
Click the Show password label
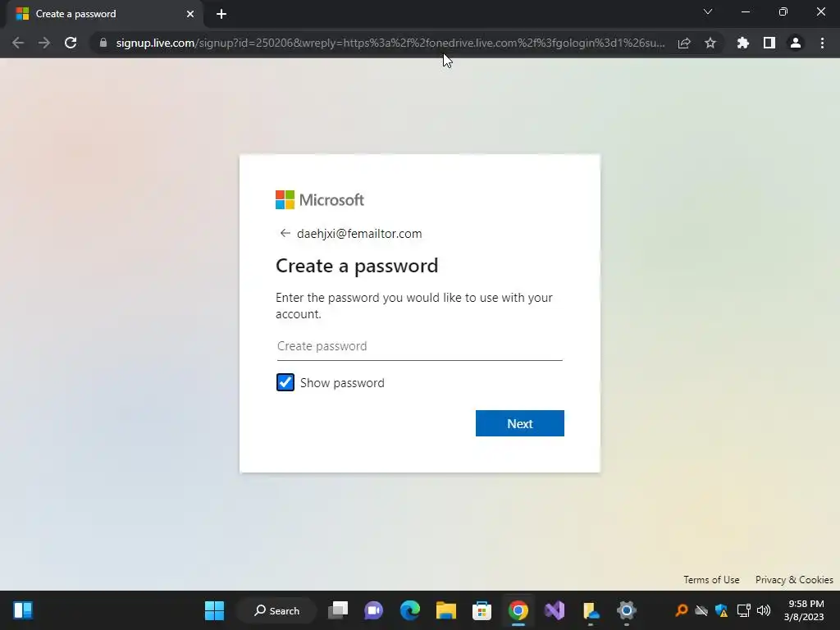pyautogui.click(x=342, y=383)
